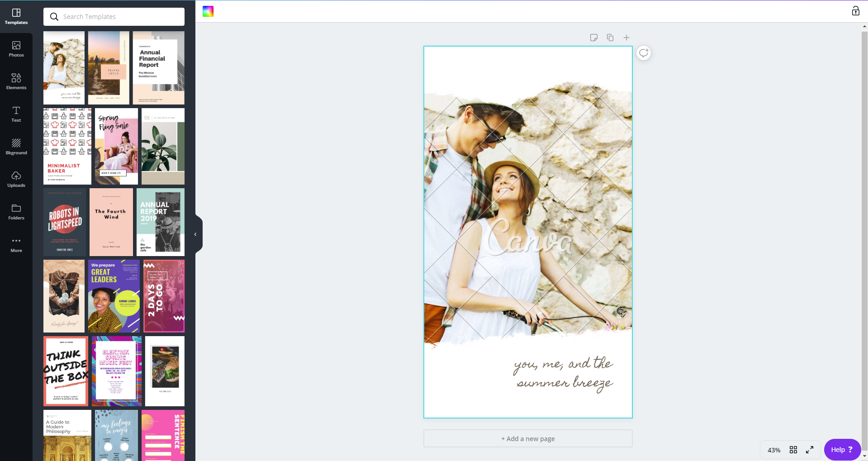Viewport: 868px width, 461px height.
Task: Open the Elements sidebar tab
Action: [x=16, y=81]
